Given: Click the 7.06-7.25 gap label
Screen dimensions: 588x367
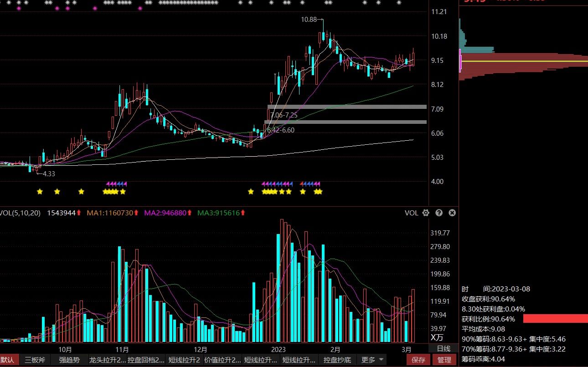Looking at the screenshot, I should (x=284, y=115).
